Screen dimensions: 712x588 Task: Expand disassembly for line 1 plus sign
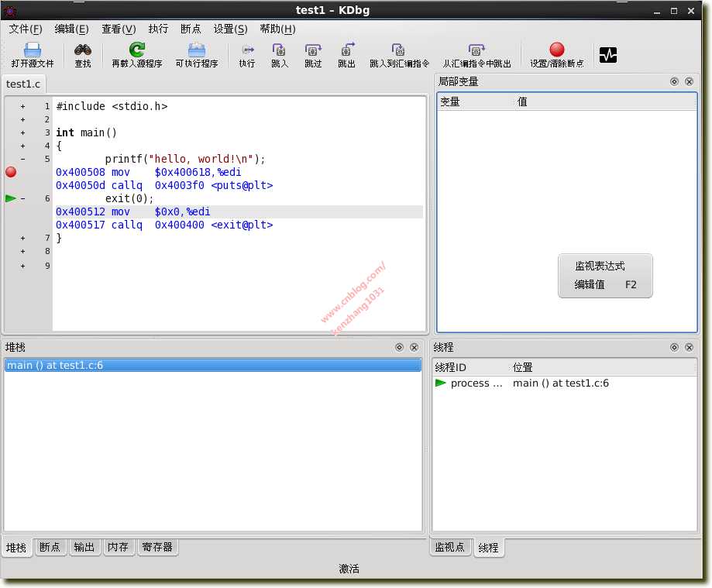tap(22, 106)
